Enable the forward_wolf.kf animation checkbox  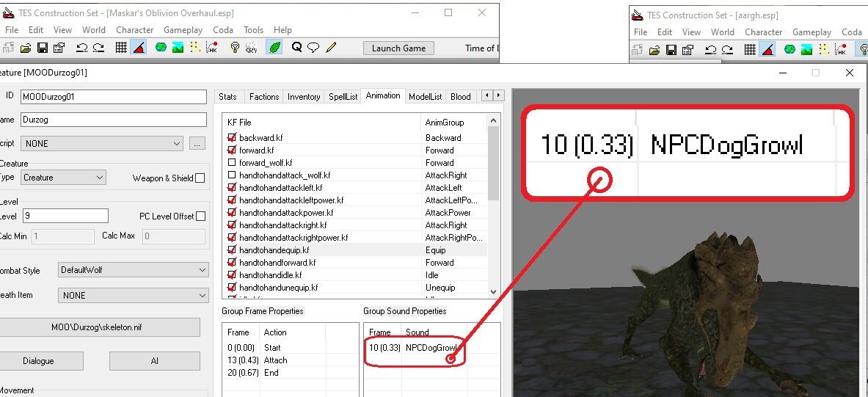coord(232,163)
